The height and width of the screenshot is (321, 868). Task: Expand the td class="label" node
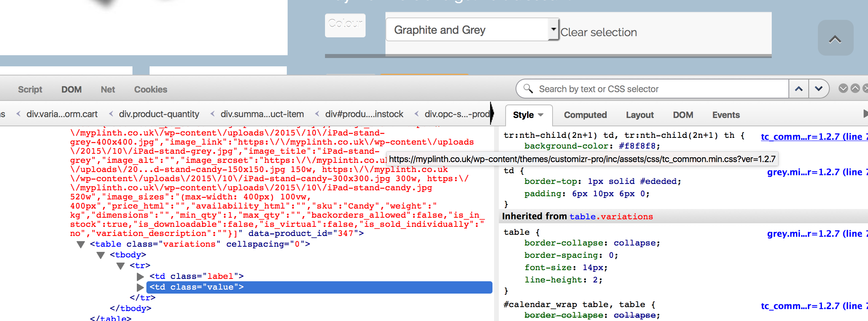tap(140, 277)
